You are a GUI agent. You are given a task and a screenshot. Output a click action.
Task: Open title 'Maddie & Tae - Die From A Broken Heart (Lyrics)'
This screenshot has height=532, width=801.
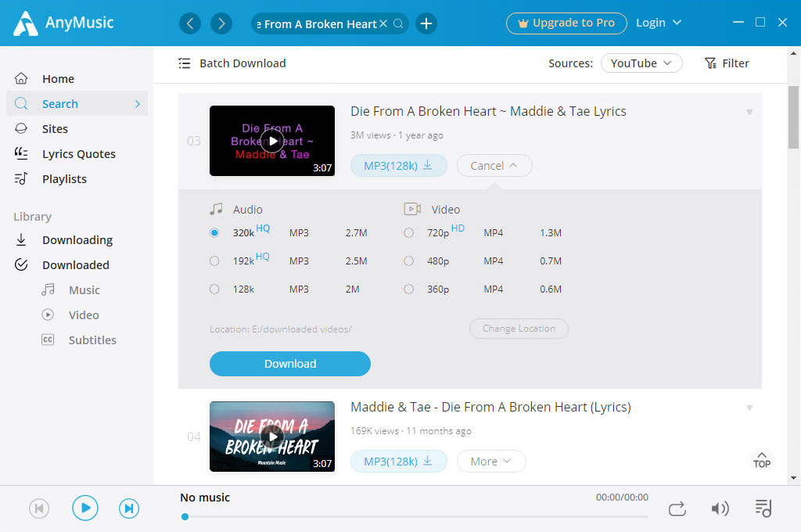(491, 408)
